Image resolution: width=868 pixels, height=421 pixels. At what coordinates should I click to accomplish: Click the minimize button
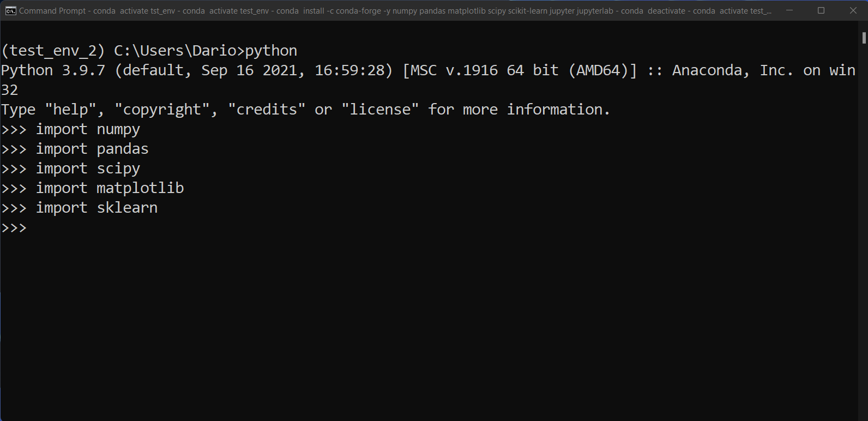789,10
